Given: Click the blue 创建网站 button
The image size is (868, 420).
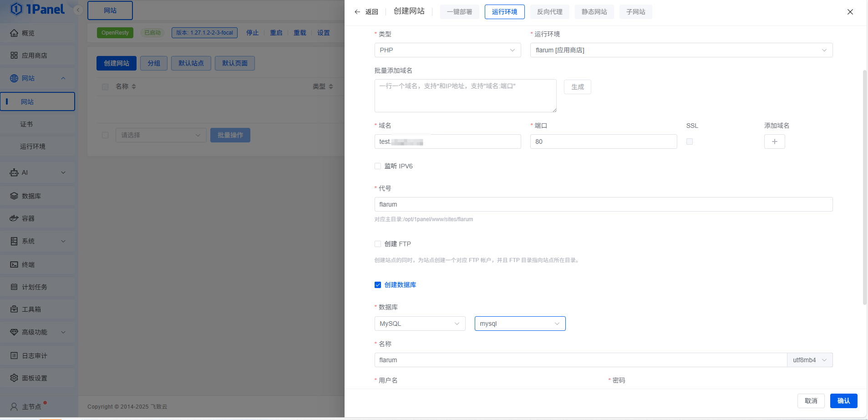Looking at the screenshot, I should pos(117,63).
